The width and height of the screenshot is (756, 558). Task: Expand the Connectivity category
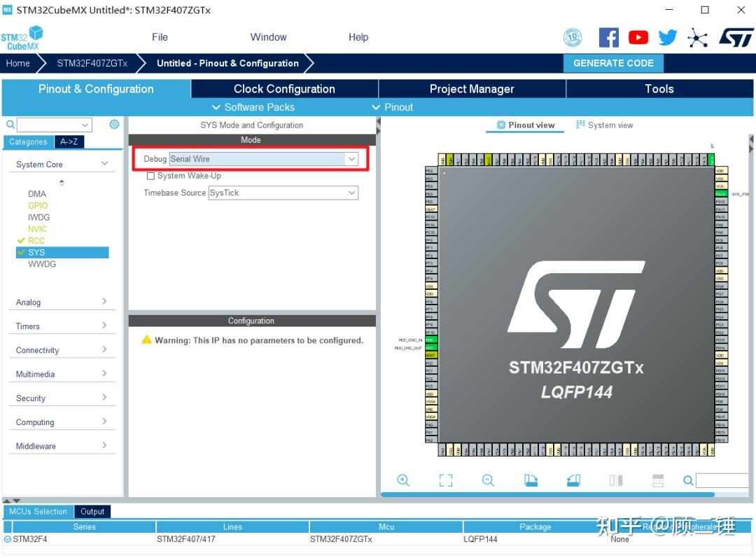(x=62, y=349)
